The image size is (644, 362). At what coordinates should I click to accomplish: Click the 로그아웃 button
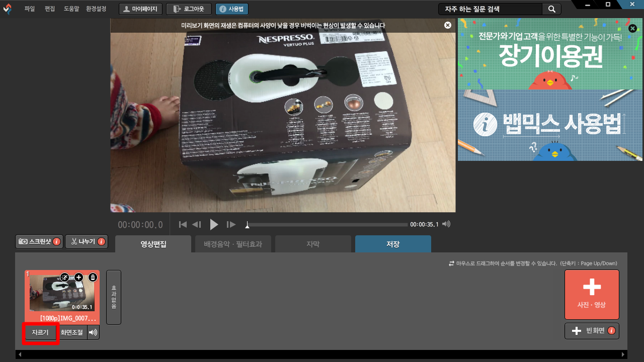[189, 9]
